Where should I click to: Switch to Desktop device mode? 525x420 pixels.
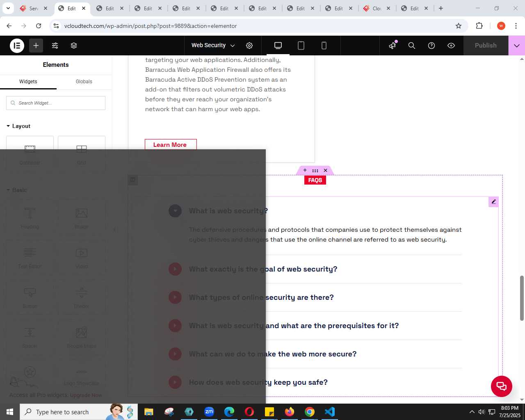[x=278, y=46]
